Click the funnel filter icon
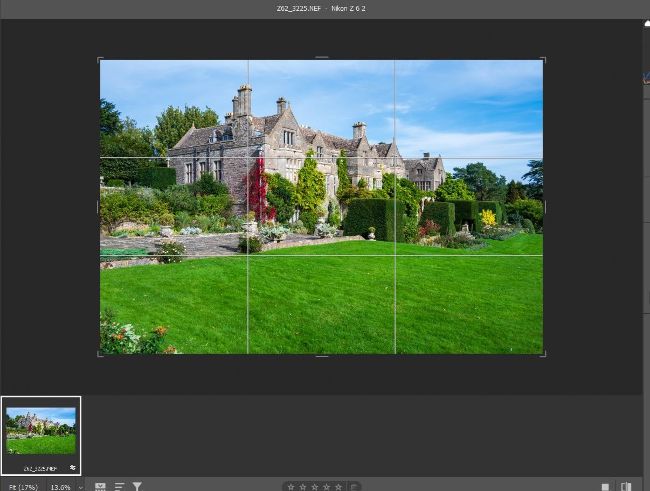650x491 pixels. pos(137,487)
